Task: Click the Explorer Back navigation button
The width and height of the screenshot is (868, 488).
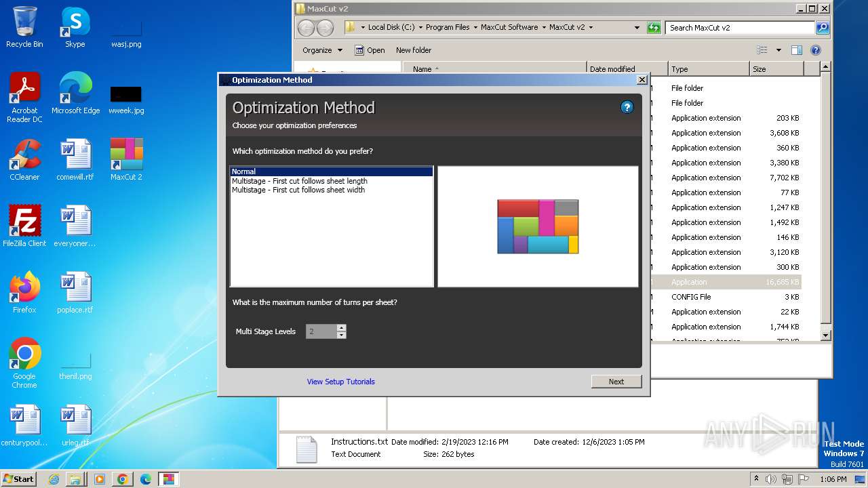Action: point(307,28)
